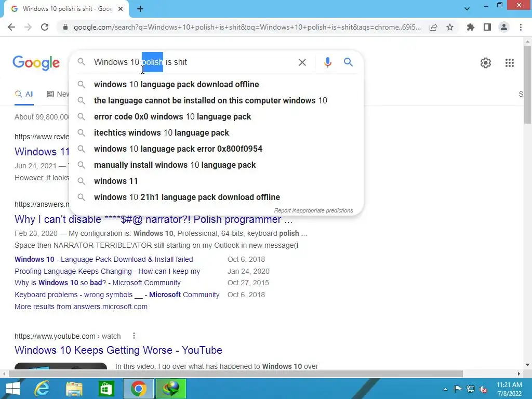Select suggestion 'the language cannot be installed on this computer'
Screen dimensions: 532x399
(x=216, y=100)
